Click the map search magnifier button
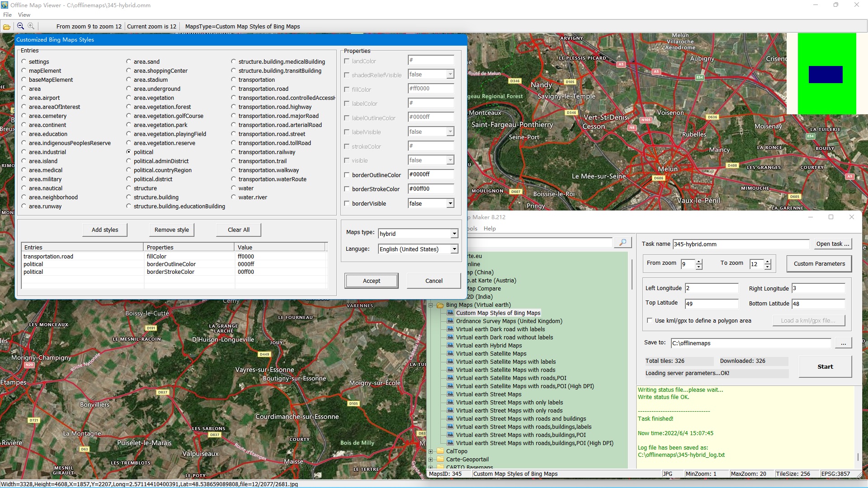Image resolution: width=868 pixels, height=488 pixels. [x=623, y=243]
